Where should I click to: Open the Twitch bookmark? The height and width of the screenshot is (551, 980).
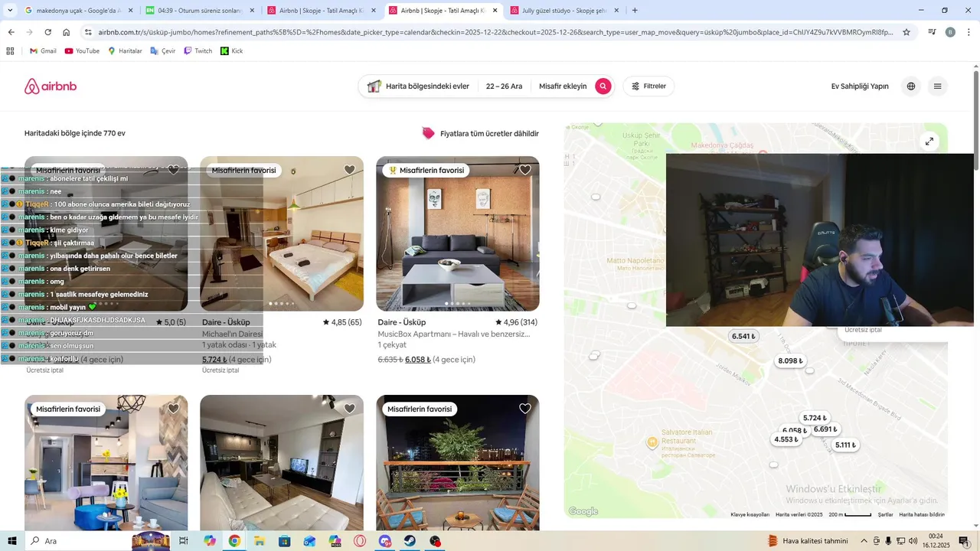pos(198,51)
